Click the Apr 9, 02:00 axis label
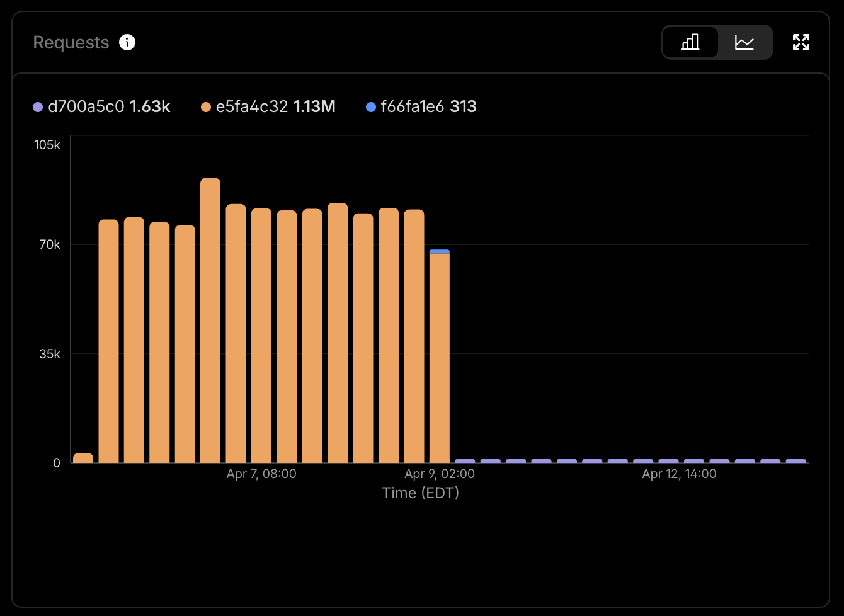The image size is (844, 616). tap(440, 474)
